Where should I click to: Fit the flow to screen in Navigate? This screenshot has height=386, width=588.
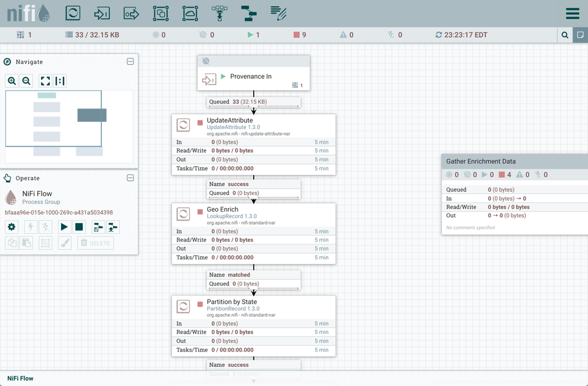tap(45, 81)
